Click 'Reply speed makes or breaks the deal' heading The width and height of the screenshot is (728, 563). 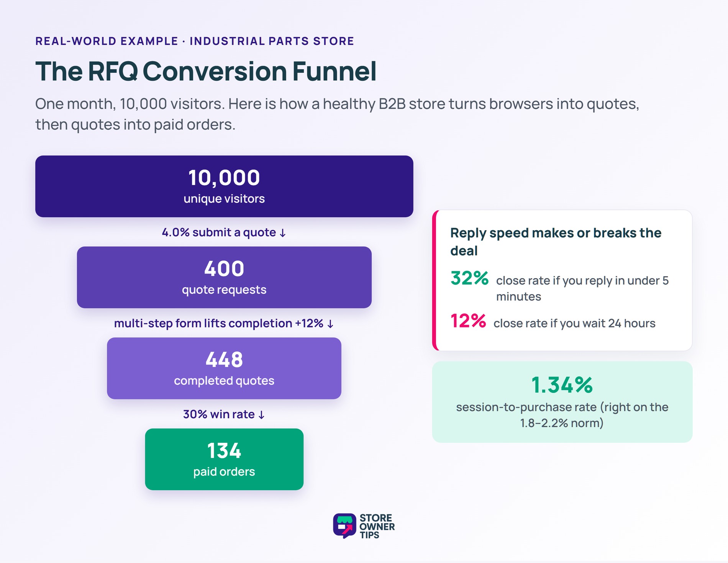pyautogui.click(x=556, y=242)
